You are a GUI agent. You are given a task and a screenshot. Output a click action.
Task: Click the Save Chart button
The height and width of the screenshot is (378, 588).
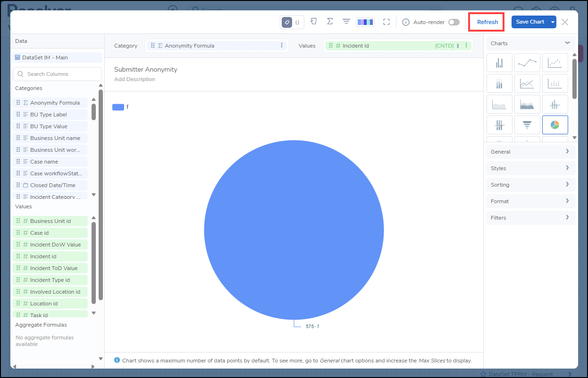tap(530, 22)
